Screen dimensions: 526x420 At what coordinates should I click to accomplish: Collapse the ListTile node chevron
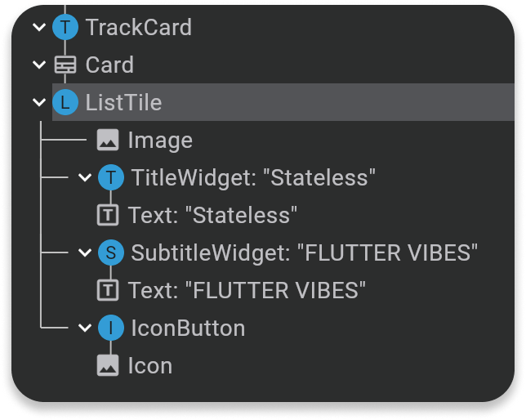pos(38,102)
